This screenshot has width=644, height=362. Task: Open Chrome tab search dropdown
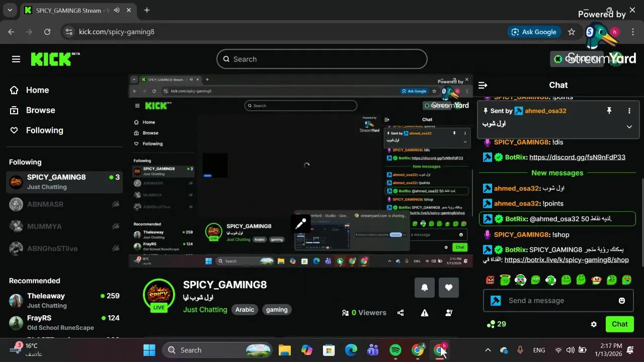pos(10,10)
